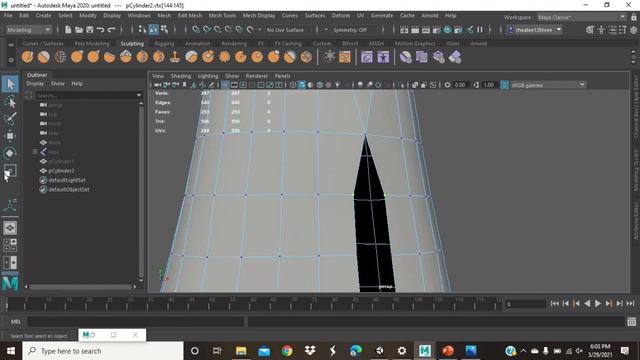640x360 pixels.
Task: Toggle Snap to points magnet
Action: (x=218, y=30)
